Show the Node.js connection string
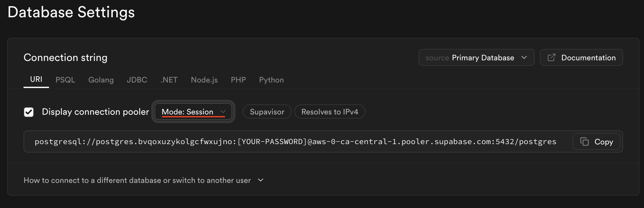644x208 pixels. tap(204, 80)
